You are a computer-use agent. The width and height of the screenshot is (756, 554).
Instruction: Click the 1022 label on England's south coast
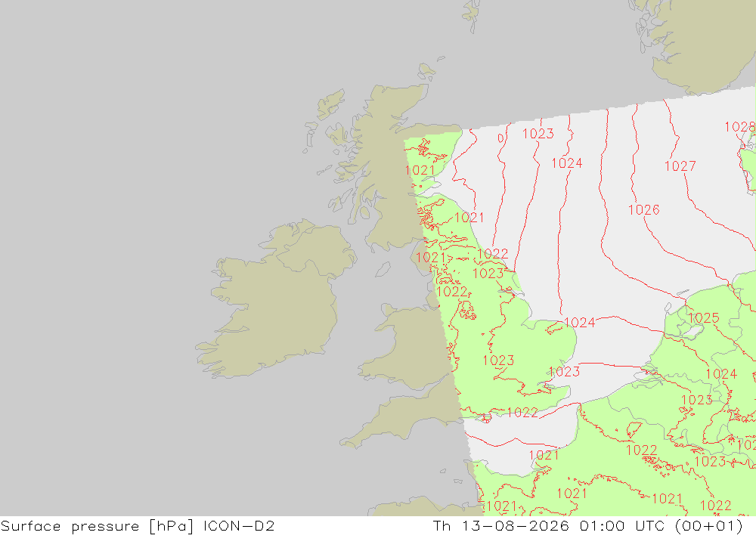tap(522, 412)
